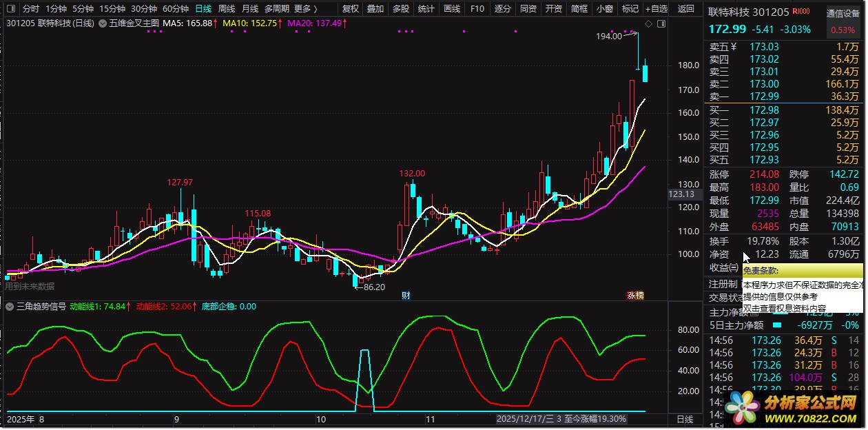The image size is (868, 430).
Task: Toggle the 复权 price adjustment option
Action: [x=351, y=9]
